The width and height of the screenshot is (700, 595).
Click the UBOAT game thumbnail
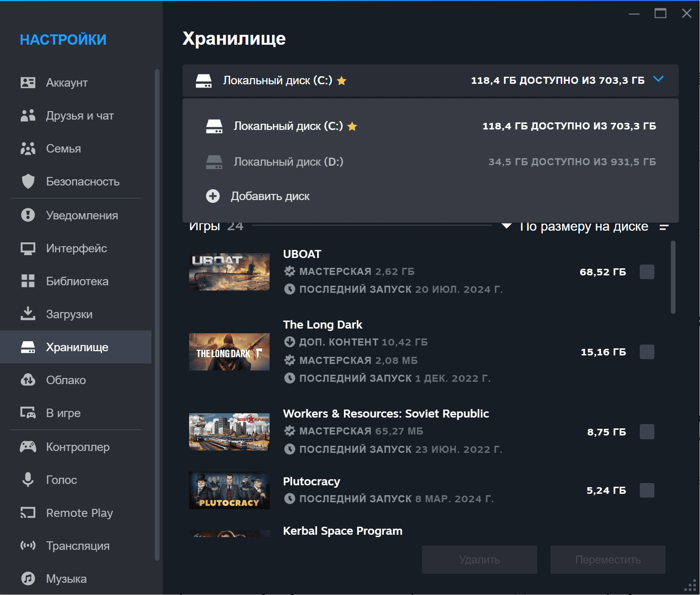click(x=229, y=272)
